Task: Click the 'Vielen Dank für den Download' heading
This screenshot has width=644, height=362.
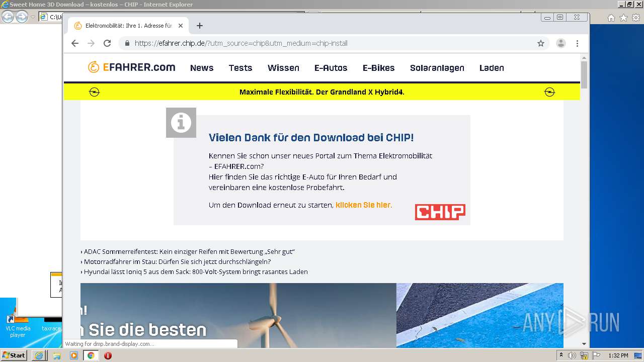Action: pos(311,138)
